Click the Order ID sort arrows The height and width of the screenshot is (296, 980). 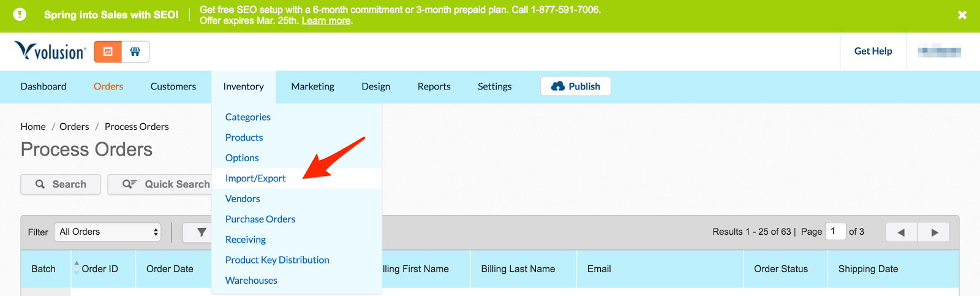pyautogui.click(x=77, y=267)
